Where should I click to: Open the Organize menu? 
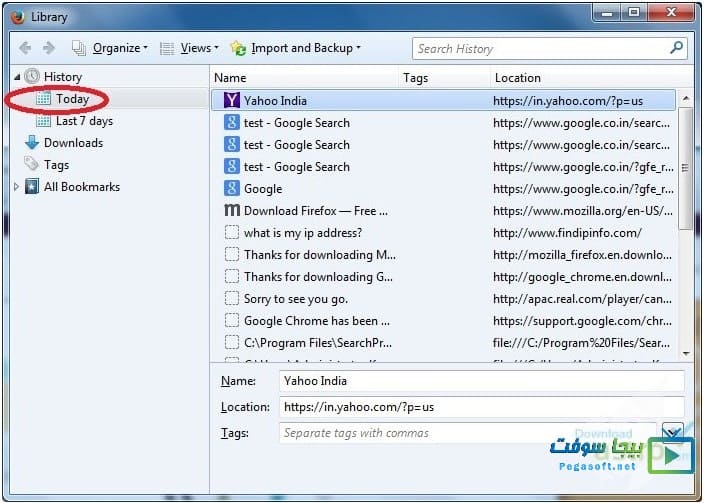coord(110,48)
